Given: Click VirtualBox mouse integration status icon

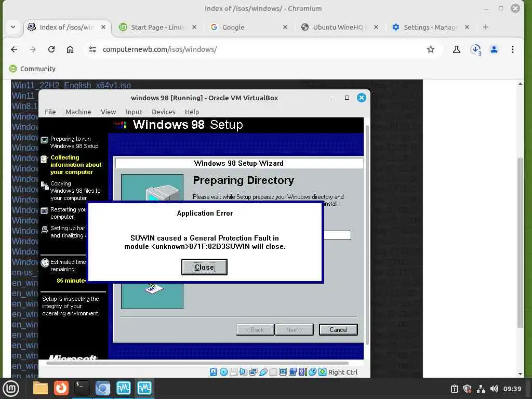Looking at the screenshot, I should tap(312, 372).
